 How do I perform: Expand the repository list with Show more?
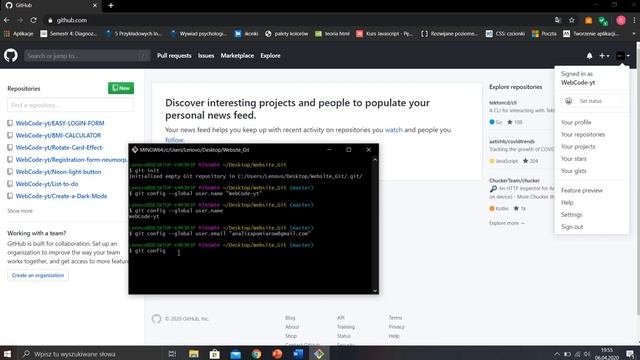(20, 211)
